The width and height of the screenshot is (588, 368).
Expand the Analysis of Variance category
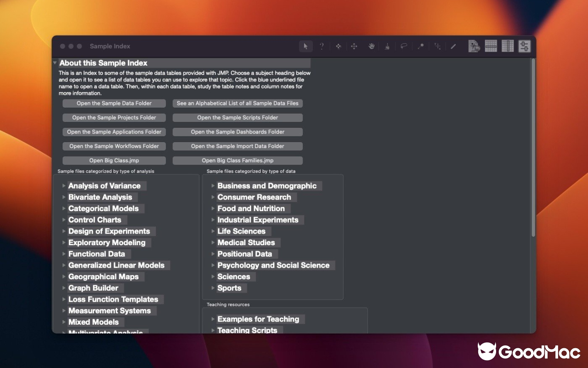click(63, 186)
